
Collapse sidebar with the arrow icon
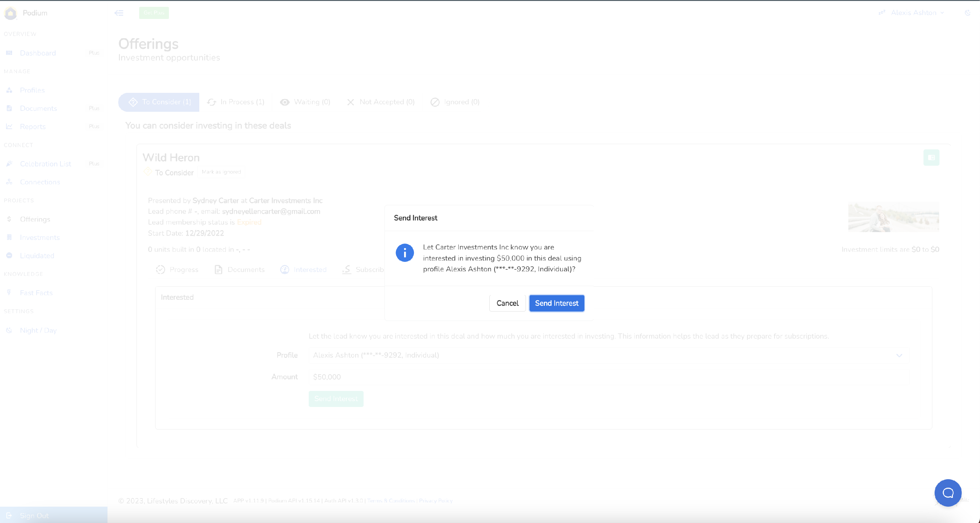pyautogui.click(x=119, y=13)
